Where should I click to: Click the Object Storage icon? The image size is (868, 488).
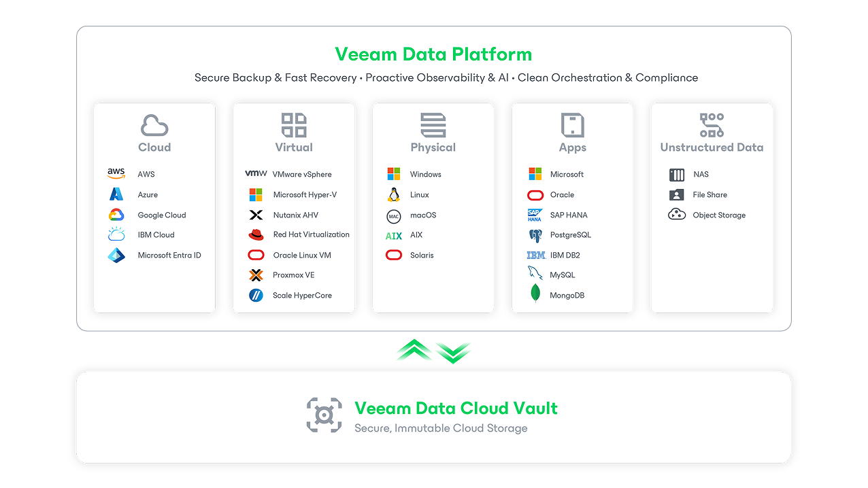(676, 215)
